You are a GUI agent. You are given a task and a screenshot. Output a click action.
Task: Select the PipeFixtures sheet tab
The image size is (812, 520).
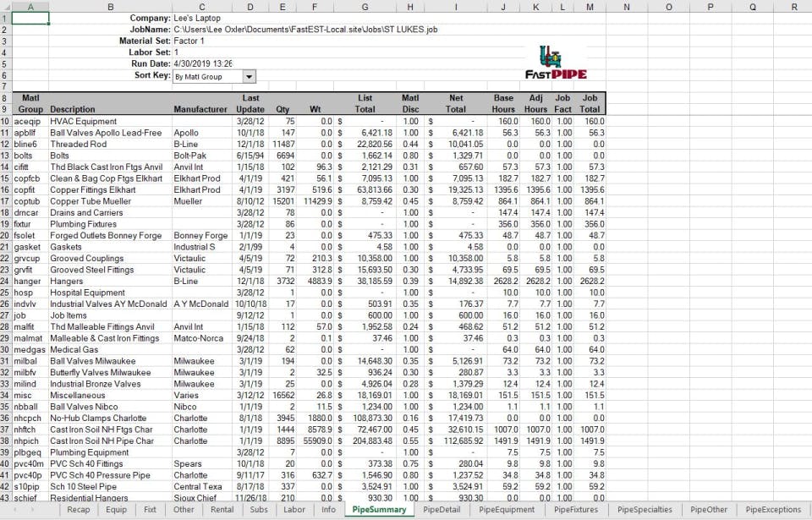point(576,510)
